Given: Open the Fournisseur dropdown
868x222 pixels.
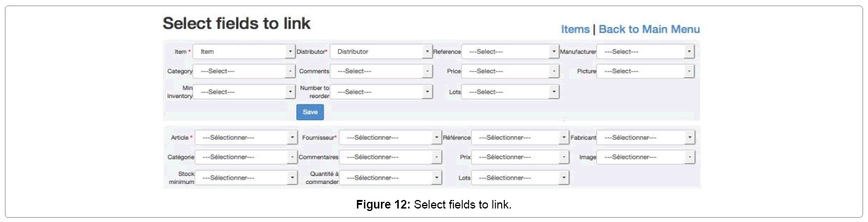Looking at the screenshot, I should [390, 138].
